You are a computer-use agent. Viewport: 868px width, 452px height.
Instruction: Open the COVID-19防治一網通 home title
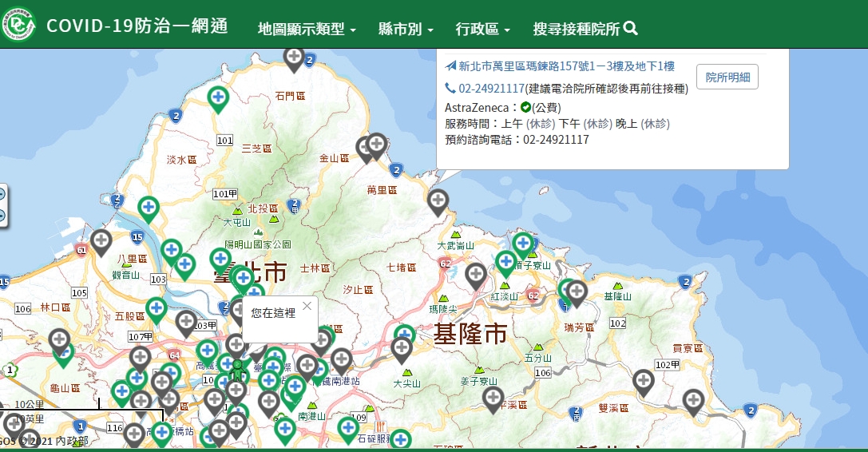pyautogui.click(x=137, y=26)
